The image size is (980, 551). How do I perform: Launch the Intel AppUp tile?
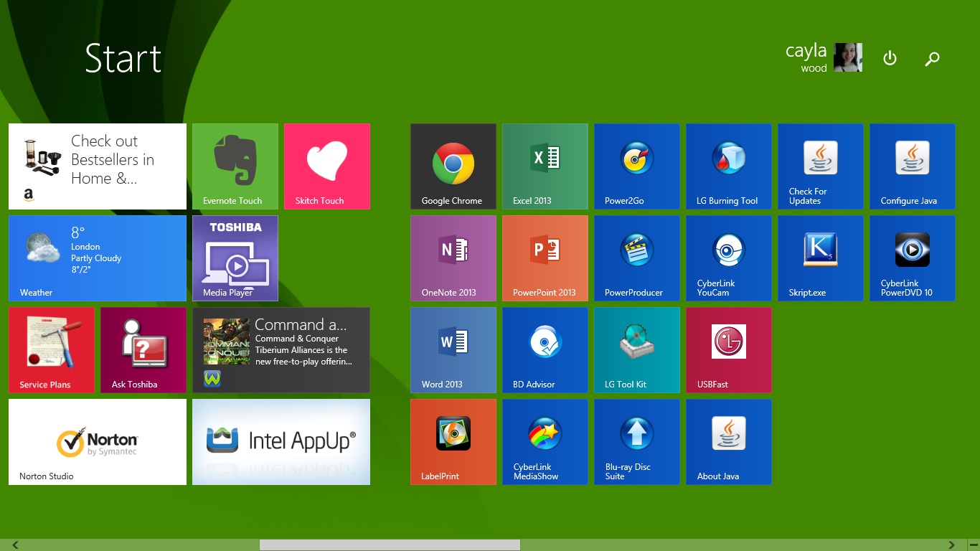tap(281, 442)
